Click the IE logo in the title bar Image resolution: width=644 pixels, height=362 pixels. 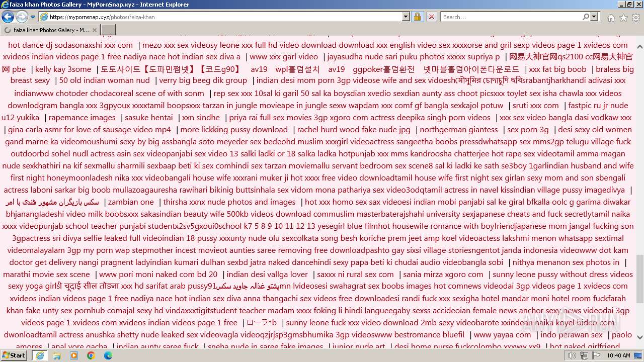point(5,5)
